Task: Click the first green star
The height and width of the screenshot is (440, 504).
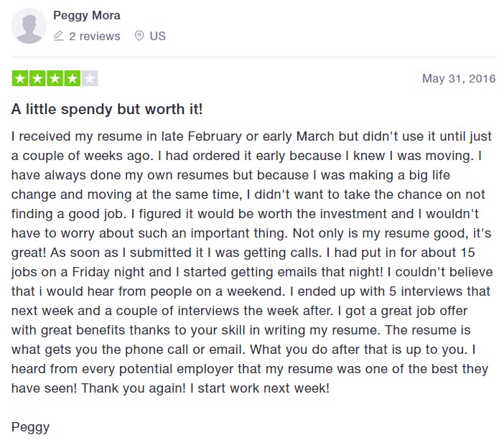Action: click(20, 78)
